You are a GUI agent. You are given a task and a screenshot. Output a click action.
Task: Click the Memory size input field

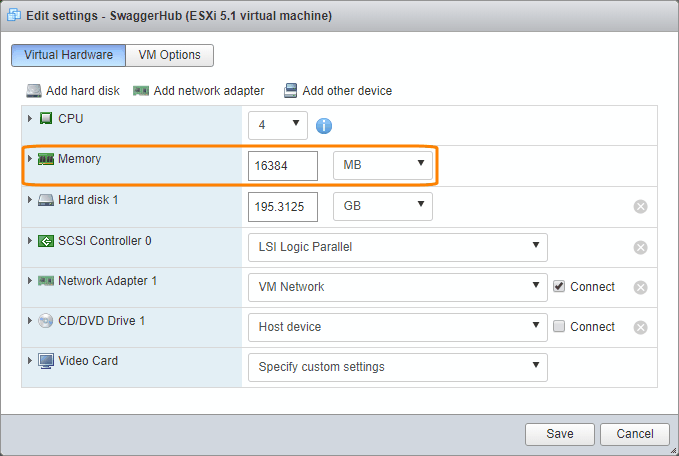282,166
